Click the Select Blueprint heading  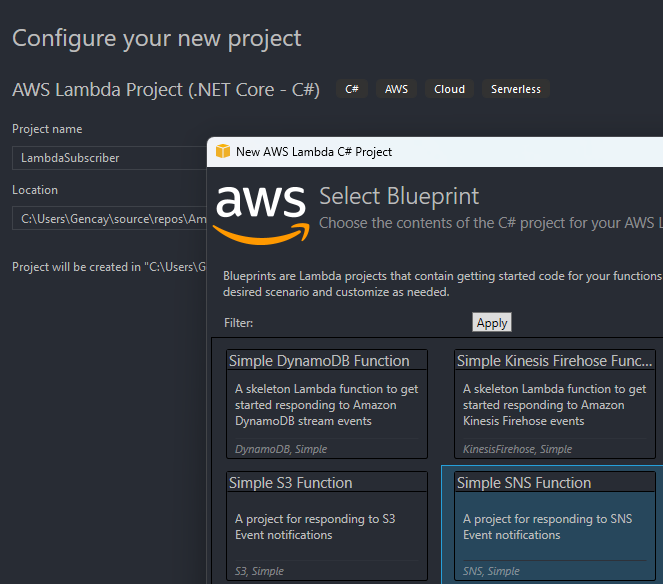(x=399, y=196)
